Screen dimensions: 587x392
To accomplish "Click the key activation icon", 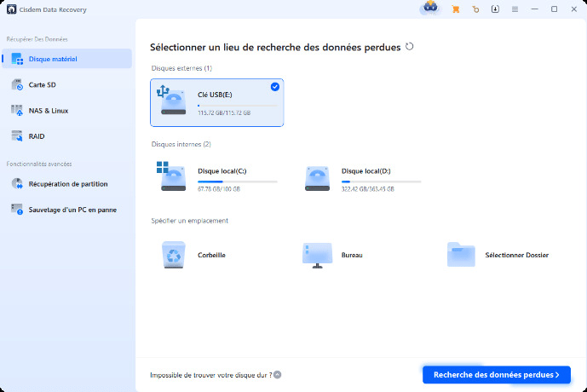I will click(475, 9).
